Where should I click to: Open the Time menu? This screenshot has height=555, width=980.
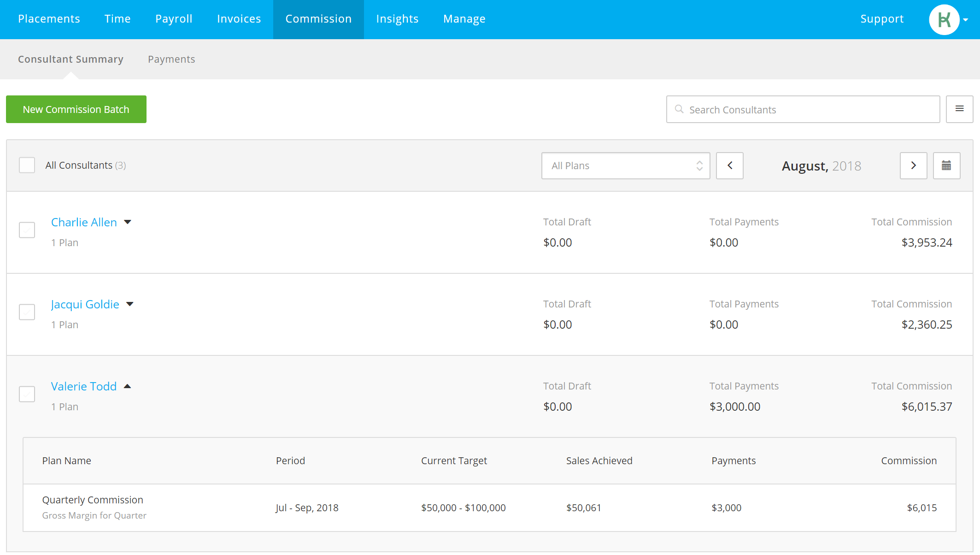117,19
